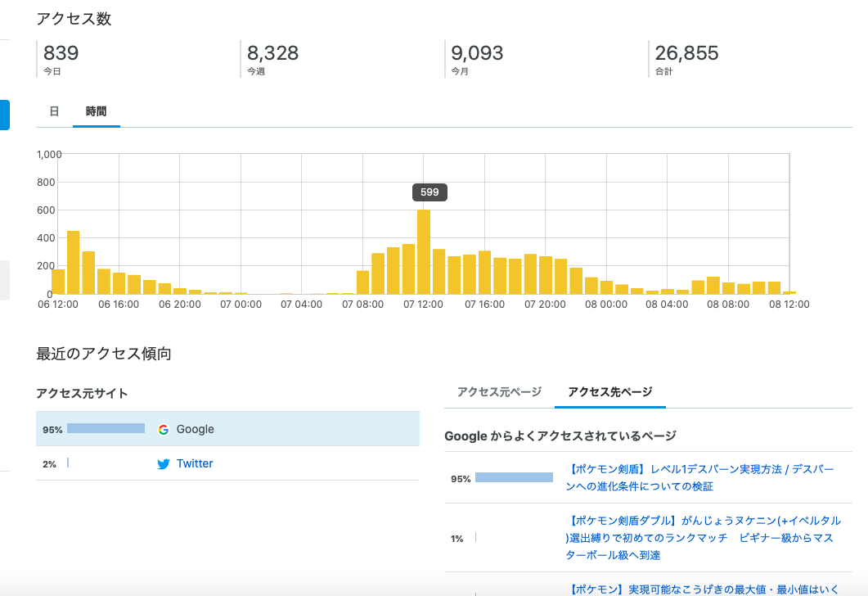This screenshot has width=868, height=596.
Task: Open the アクセス先ページ tab
Action: point(610,392)
